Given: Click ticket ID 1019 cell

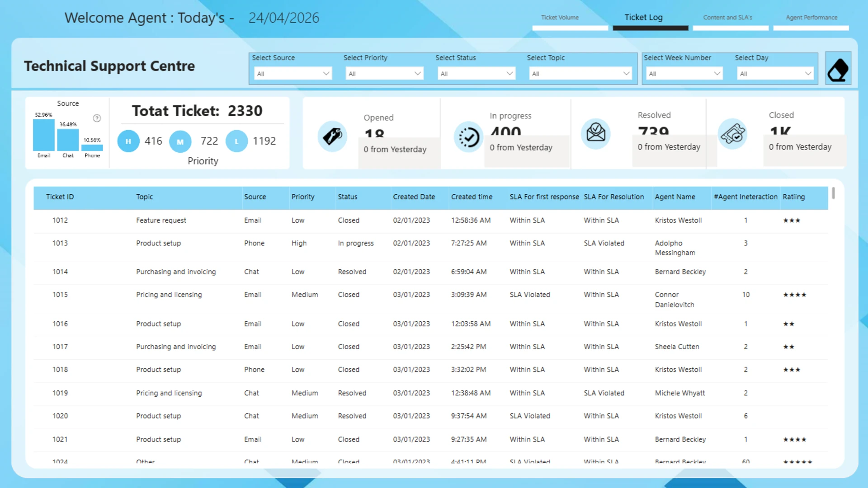Looking at the screenshot, I should (60, 393).
